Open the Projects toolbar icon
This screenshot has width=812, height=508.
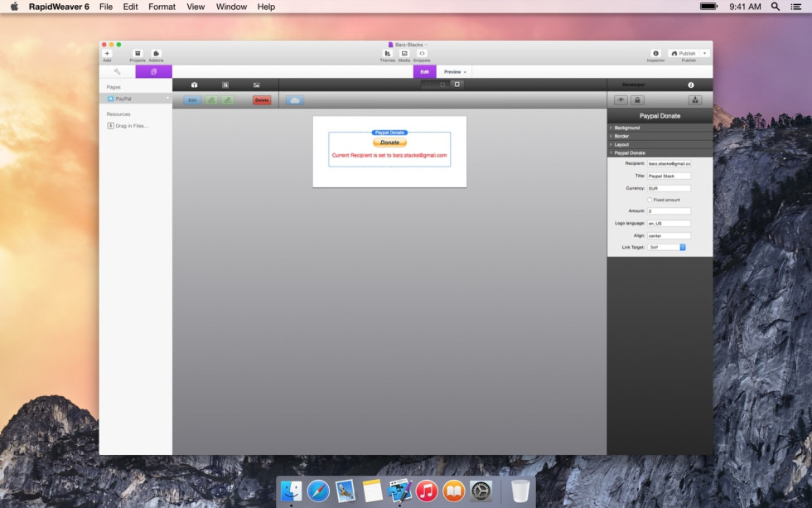(x=138, y=53)
